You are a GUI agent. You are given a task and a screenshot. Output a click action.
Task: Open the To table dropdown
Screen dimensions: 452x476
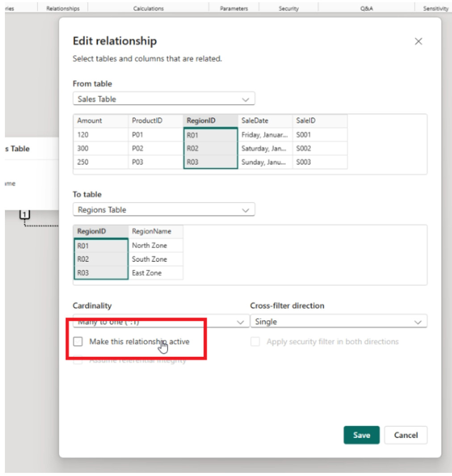click(163, 210)
